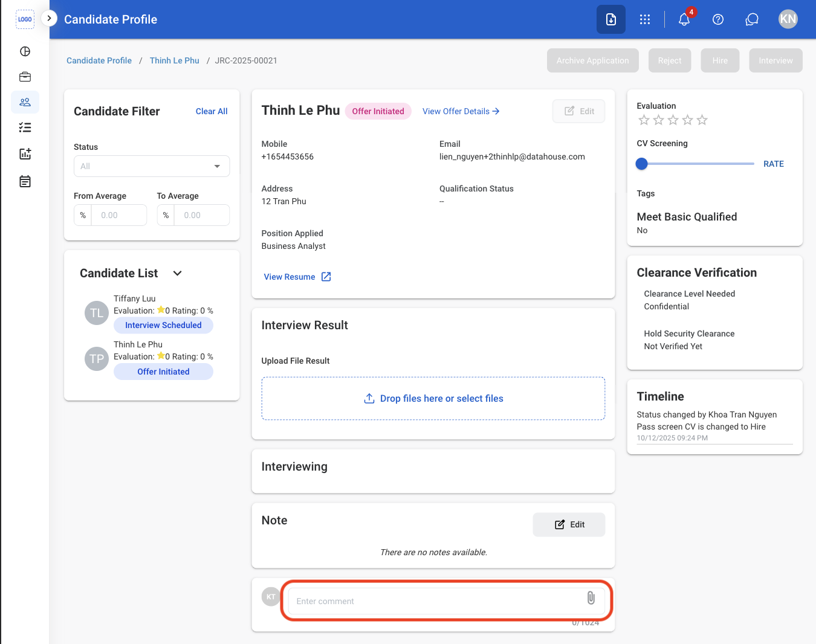This screenshot has width=816, height=644.
Task: Open the chat messages icon in header
Action: [752, 19]
